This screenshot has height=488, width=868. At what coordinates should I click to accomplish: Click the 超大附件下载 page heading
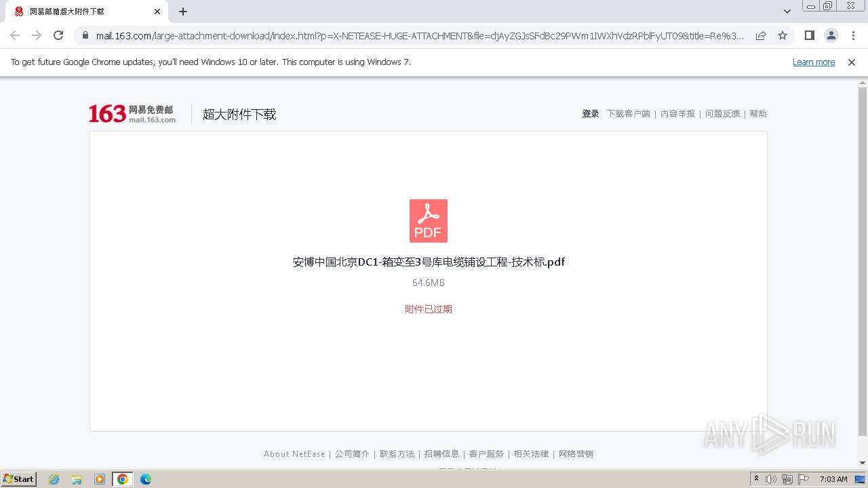[239, 115]
